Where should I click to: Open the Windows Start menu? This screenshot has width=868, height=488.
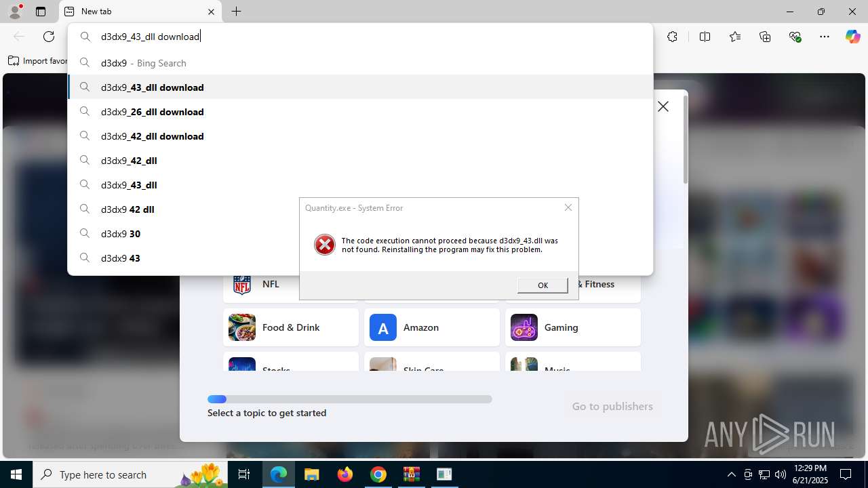(16, 474)
